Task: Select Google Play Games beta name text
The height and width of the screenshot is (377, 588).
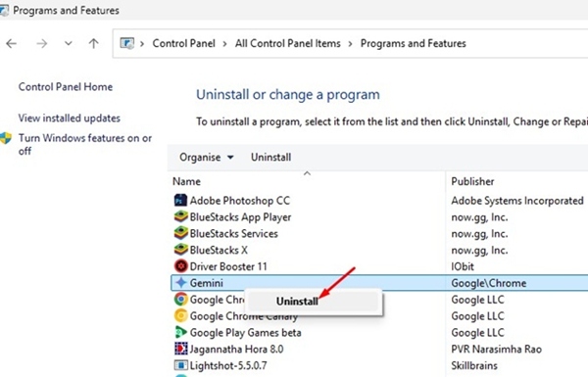Action: point(245,332)
